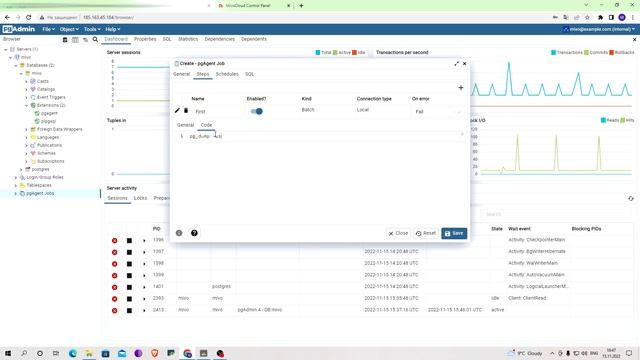Terminate session for PID 1401
Image resolution: width=640 pixels, height=360 pixels.
coord(115,287)
